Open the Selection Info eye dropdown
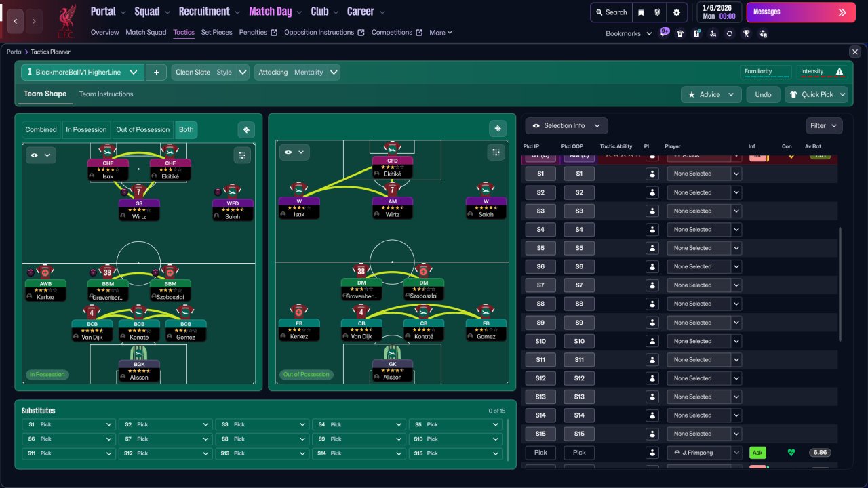The image size is (868, 488). (x=566, y=125)
